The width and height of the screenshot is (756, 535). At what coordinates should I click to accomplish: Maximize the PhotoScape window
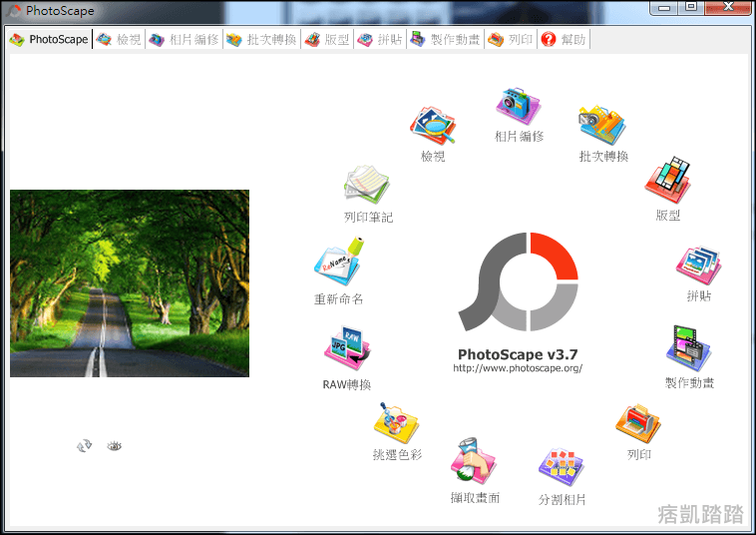click(690, 7)
